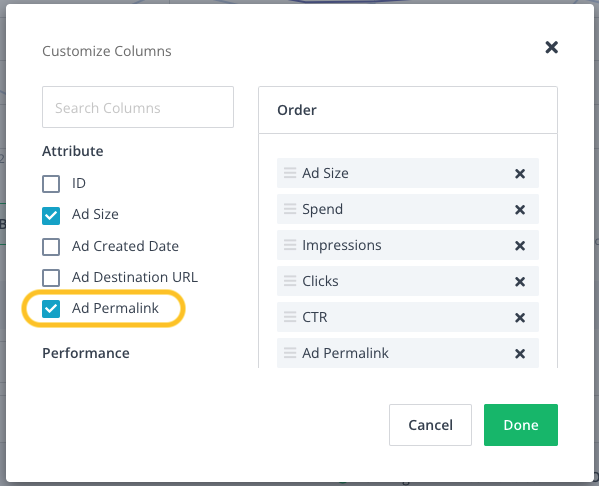
Task: Enable the ID attribute checkbox
Action: (x=51, y=184)
